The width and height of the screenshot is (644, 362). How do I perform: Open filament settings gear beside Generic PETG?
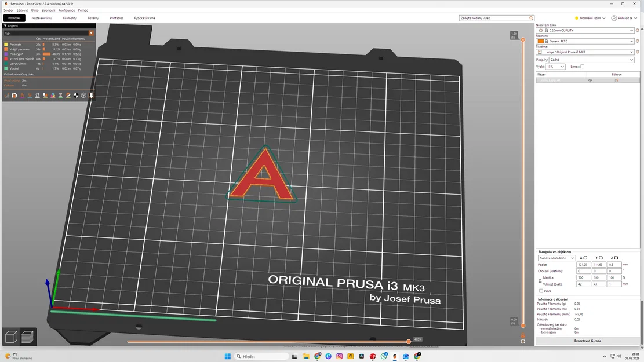[638, 41]
